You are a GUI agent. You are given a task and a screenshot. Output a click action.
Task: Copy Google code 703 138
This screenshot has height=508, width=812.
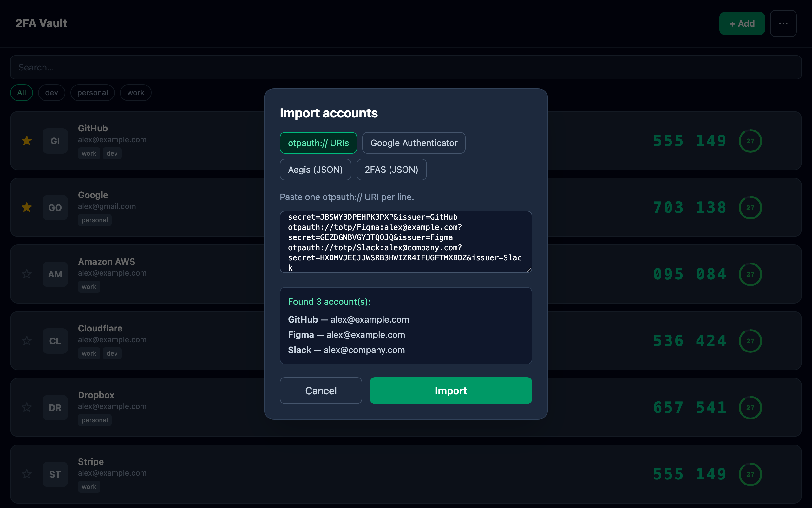pyautogui.click(x=690, y=207)
